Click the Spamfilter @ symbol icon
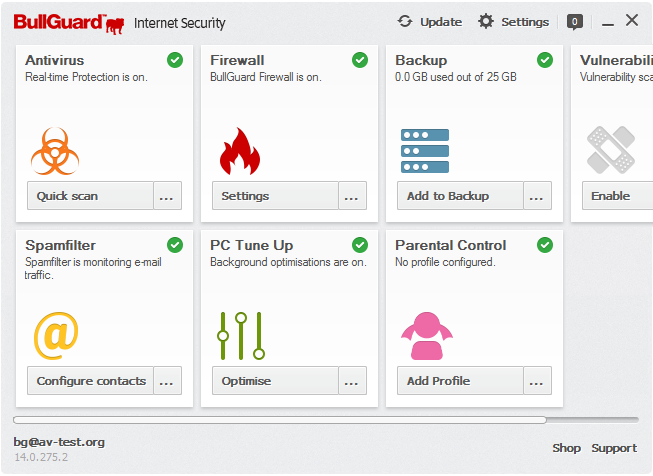The height and width of the screenshot is (476, 653). tap(56, 335)
